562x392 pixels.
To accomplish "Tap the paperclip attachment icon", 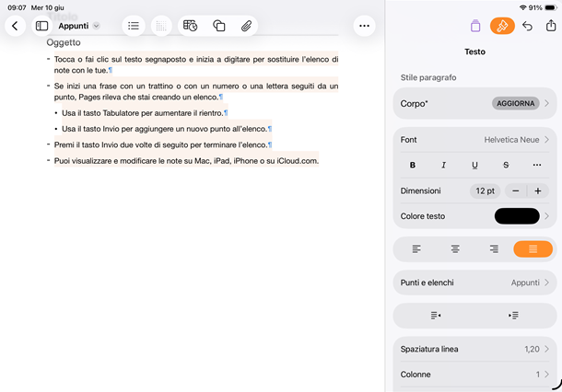I will 246,26.
